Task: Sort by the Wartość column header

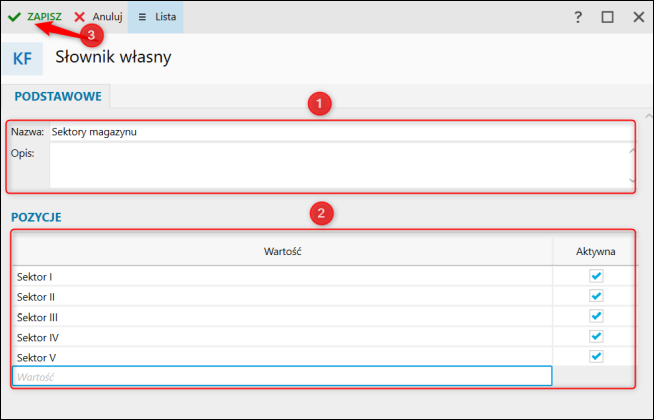Action: pos(282,251)
